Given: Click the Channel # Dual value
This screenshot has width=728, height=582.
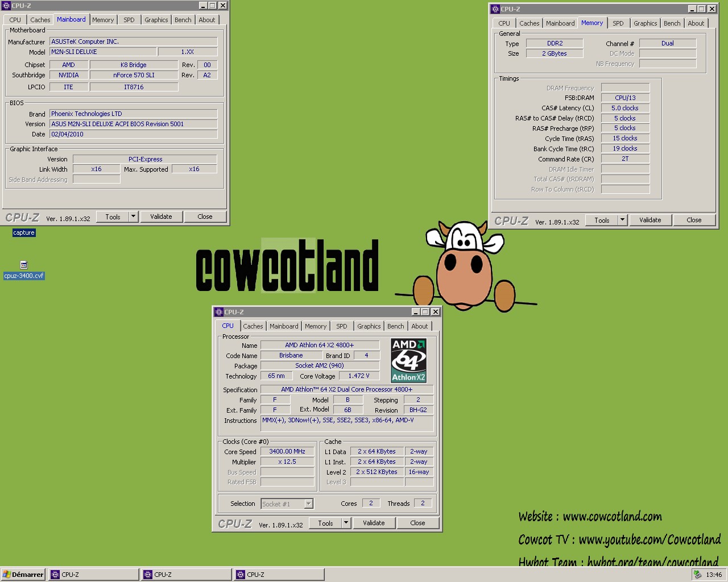Looking at the screenshot, I should tap(668, 43).
